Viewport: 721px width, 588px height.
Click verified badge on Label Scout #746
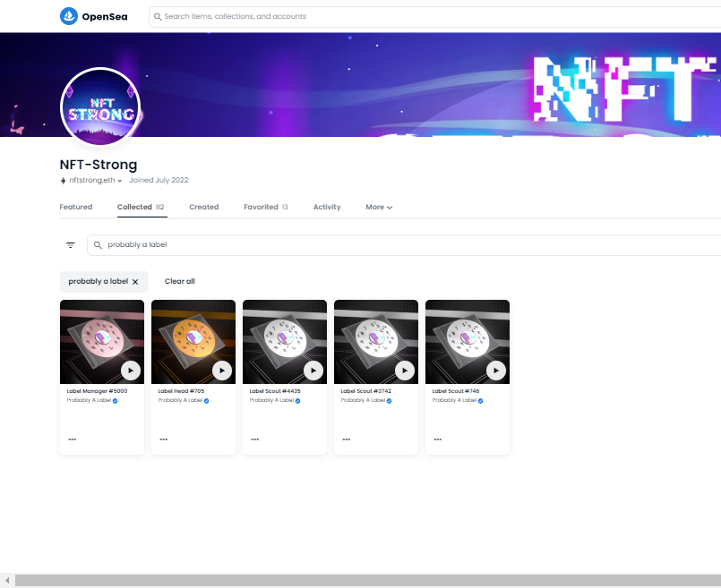coord(480,401)
